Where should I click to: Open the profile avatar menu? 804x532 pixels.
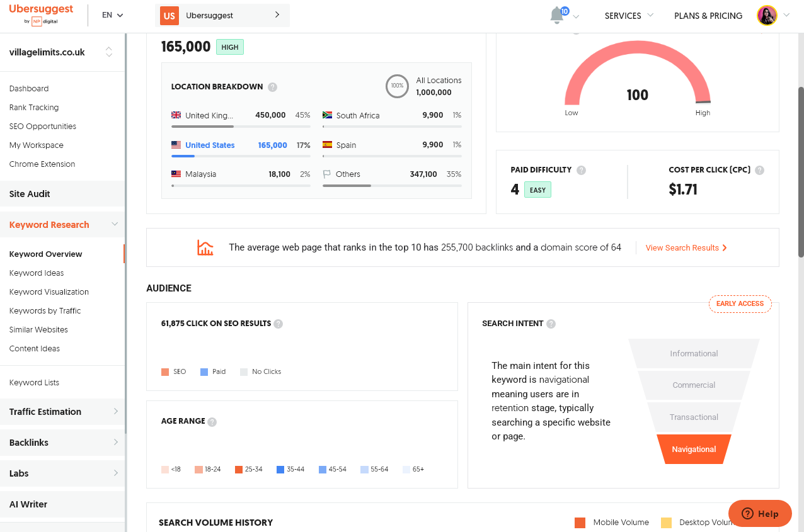click(x=767, y=15)
